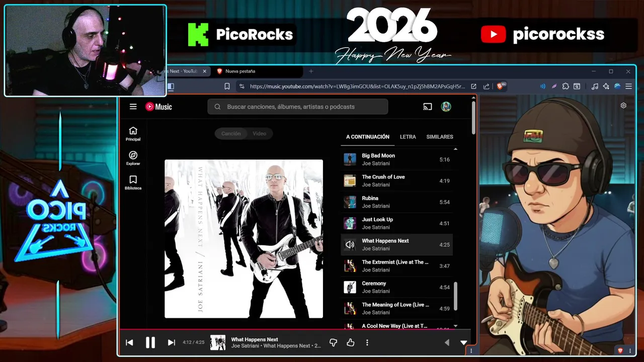
Task: Open Biblioteca in the sidebar
Action: pyautogui.click(x=133, y=183)
